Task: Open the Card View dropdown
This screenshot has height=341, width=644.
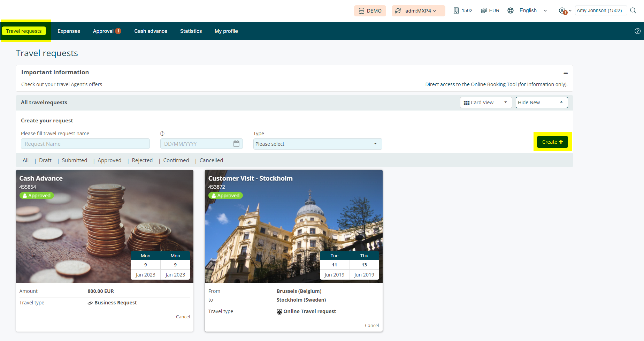Action: click(x=486, y=103)
